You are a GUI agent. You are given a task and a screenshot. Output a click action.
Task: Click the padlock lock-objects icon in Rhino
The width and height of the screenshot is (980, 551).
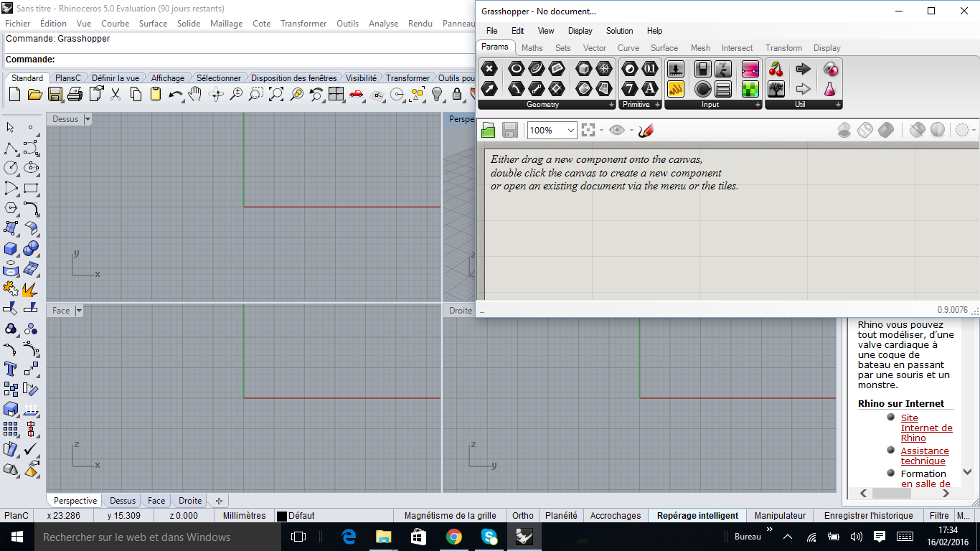[456, 94]
